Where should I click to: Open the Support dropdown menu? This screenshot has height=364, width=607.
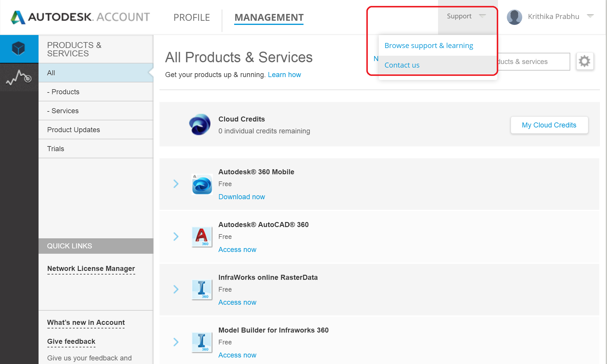click(466, 16)
